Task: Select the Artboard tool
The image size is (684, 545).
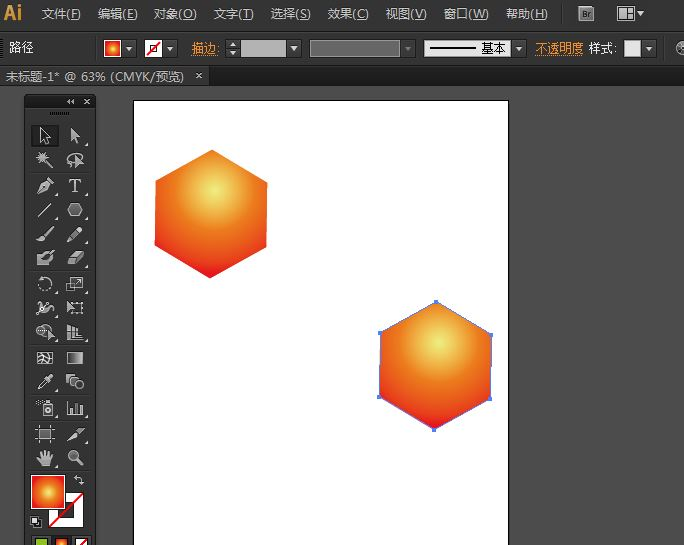Action: tap(45, 434)
